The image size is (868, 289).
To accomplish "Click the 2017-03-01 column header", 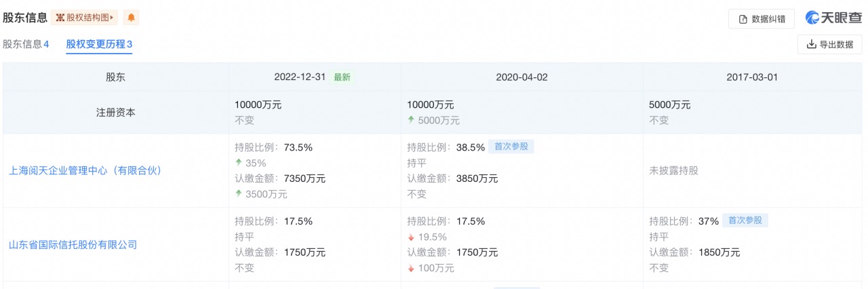I will coord(752,77).
